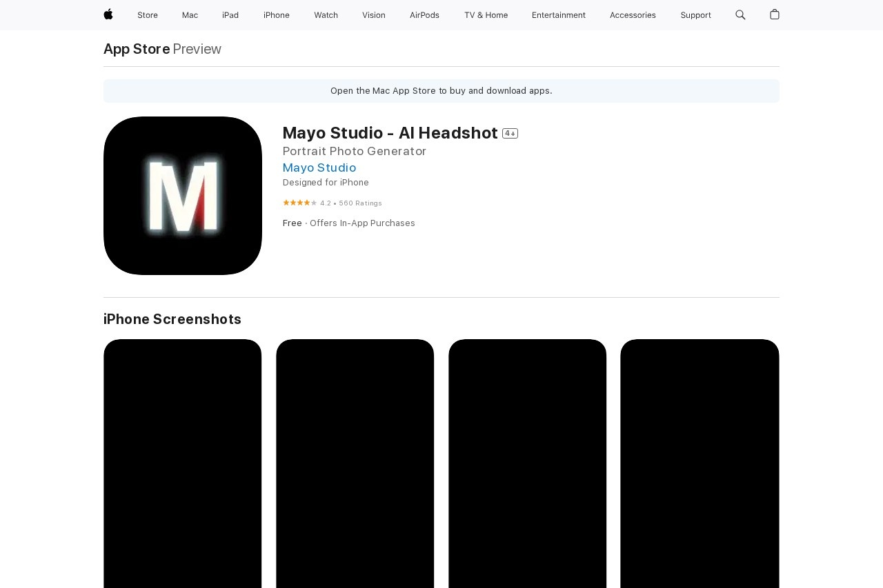The height and width of the screenshot is (588, 883).
Task: Open the AirPods menu
Action: pos(424,15)
